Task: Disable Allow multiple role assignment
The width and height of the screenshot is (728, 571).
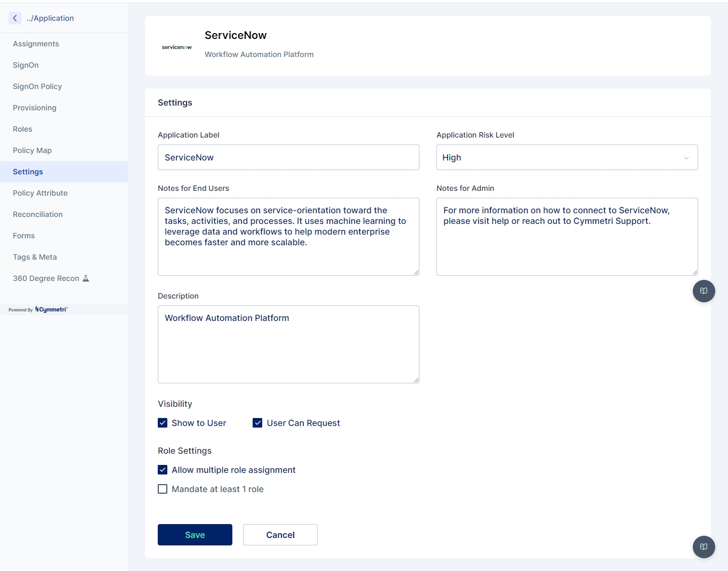Action: [163, 470]
